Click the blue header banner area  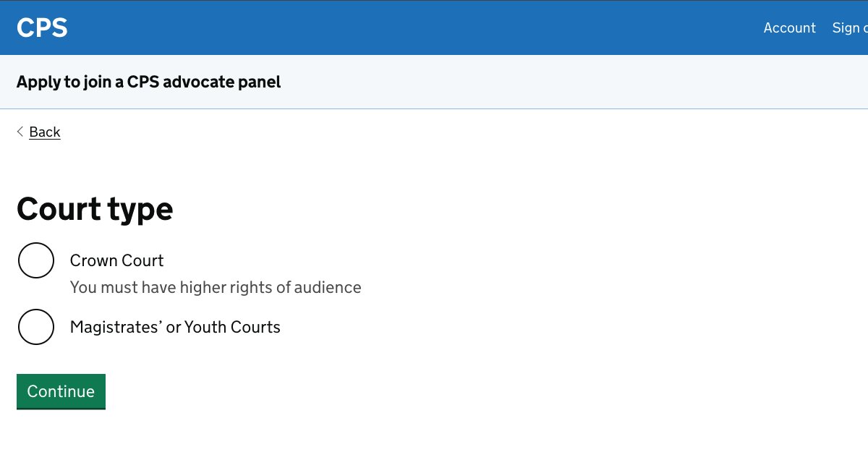[x=434, y=27]
